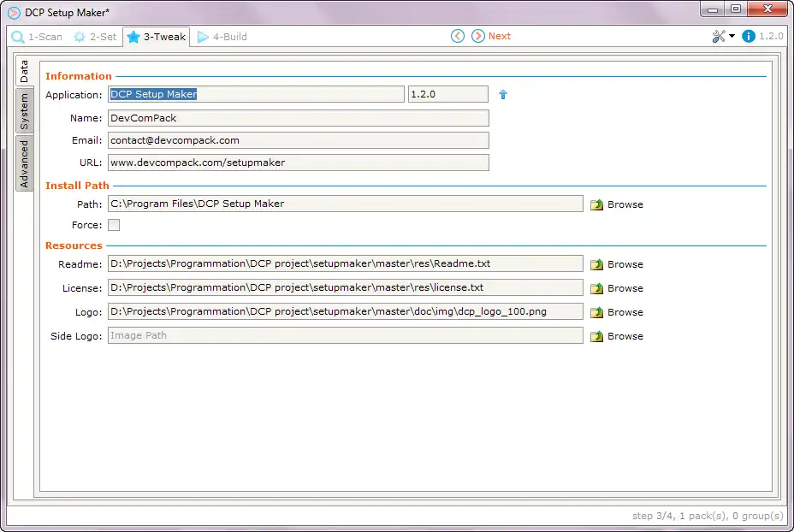Click the License path field

[x=346, y=287]
